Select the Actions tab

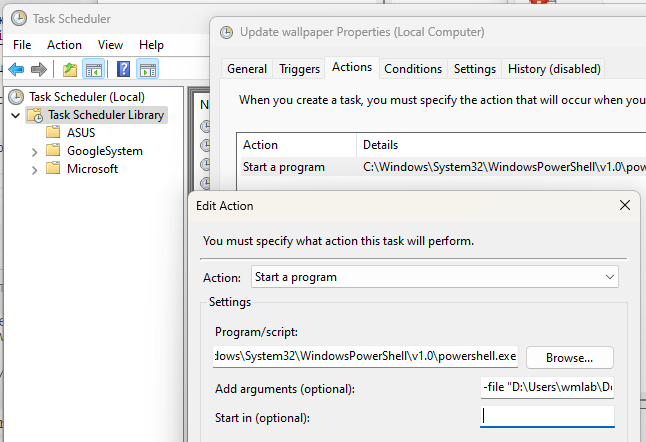(x=352, y=67)
